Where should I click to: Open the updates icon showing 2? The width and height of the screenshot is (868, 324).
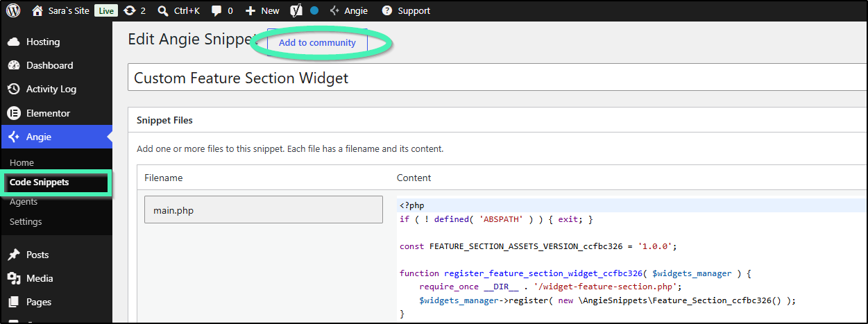pyautogui.click(x=129, y=10)
